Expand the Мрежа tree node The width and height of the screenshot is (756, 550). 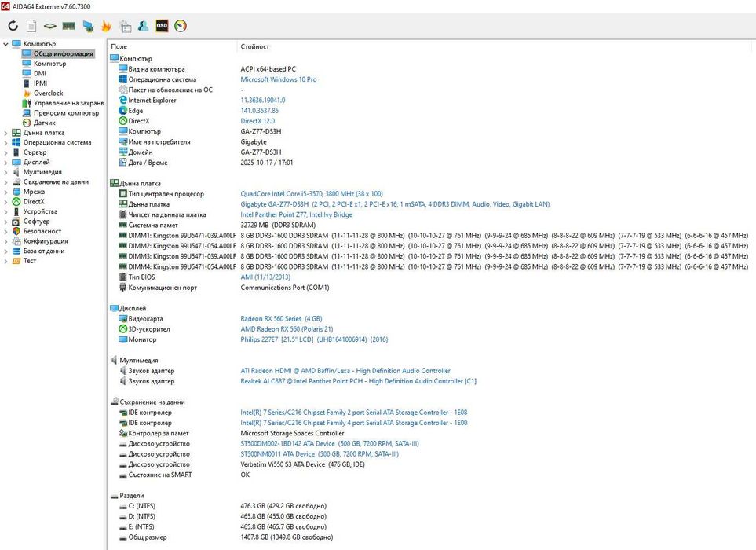(x=5, y=192)
